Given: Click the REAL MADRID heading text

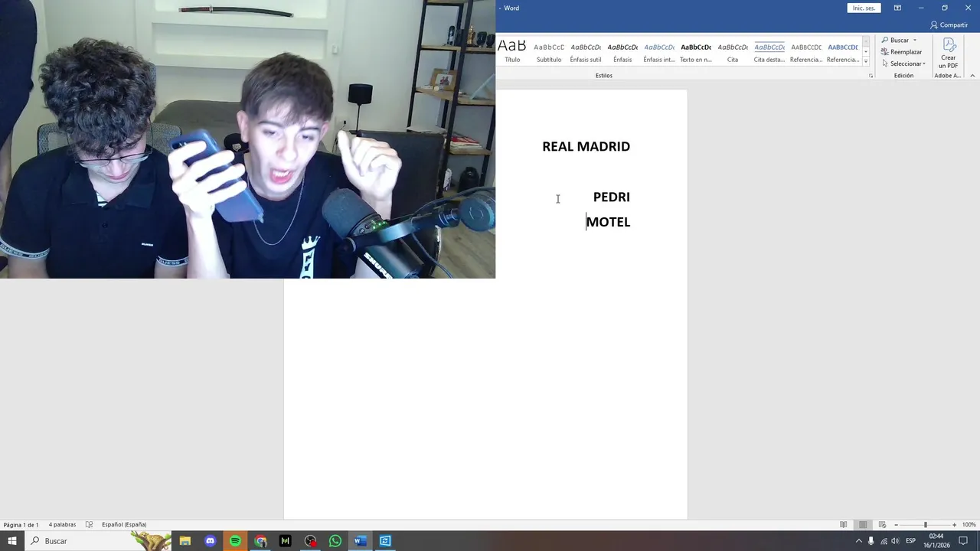Looking at the screenshot, I should point(586,146).
